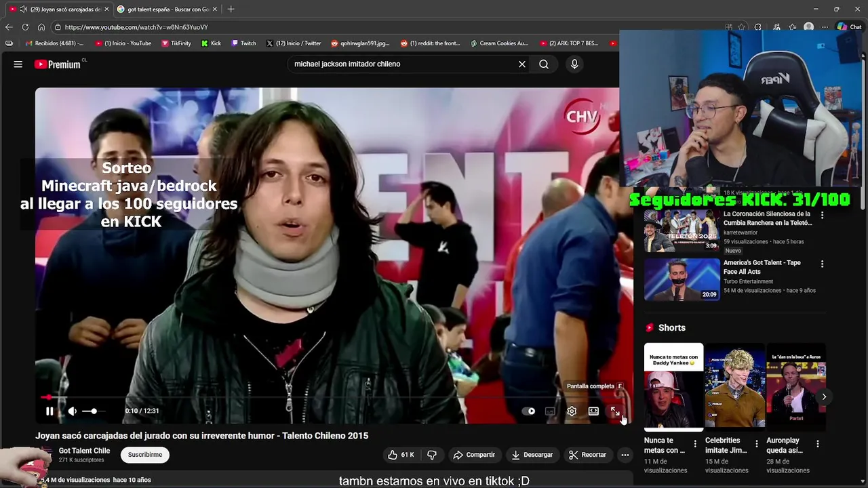Open the 'La Coronación Silenciosa' video thumbnail
This screenshot has height=488, width=868.
tap(682, 230)
